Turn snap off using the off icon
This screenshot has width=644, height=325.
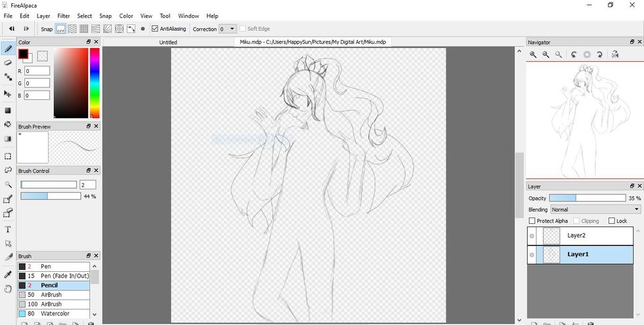[x=60, y=29]
